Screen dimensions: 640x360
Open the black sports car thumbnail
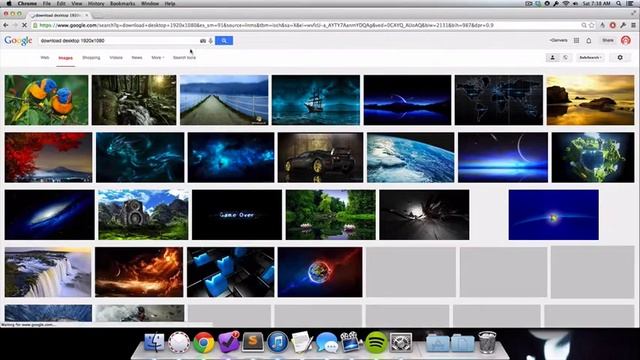pos(320,157)
